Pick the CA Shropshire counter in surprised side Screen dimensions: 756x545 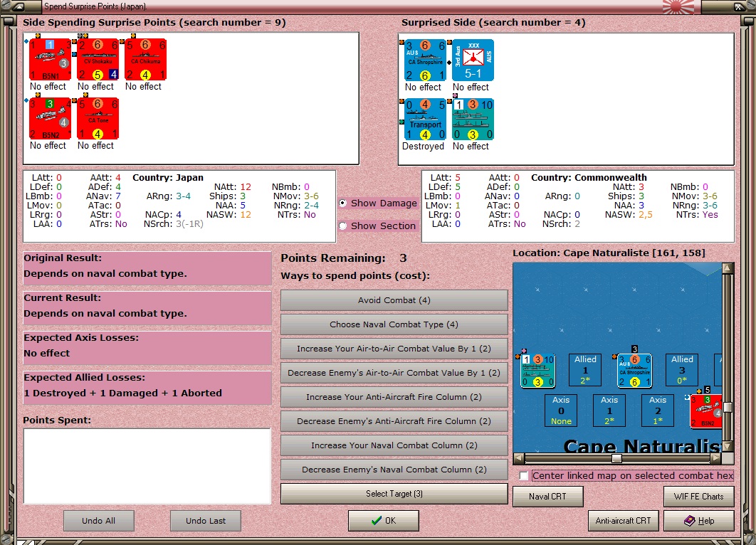coord(425,60)
